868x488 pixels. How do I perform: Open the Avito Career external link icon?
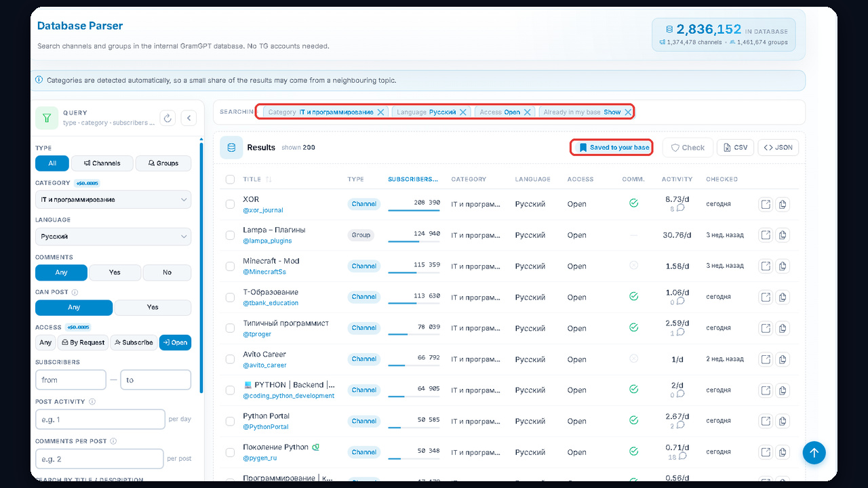pyautogui.click(x=766, y=359)
